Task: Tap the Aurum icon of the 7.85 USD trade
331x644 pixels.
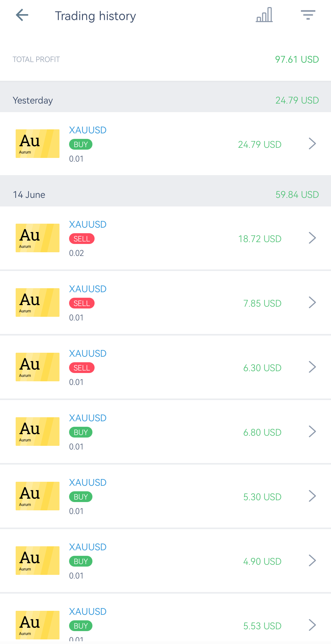Action: [x=37, y=302]
